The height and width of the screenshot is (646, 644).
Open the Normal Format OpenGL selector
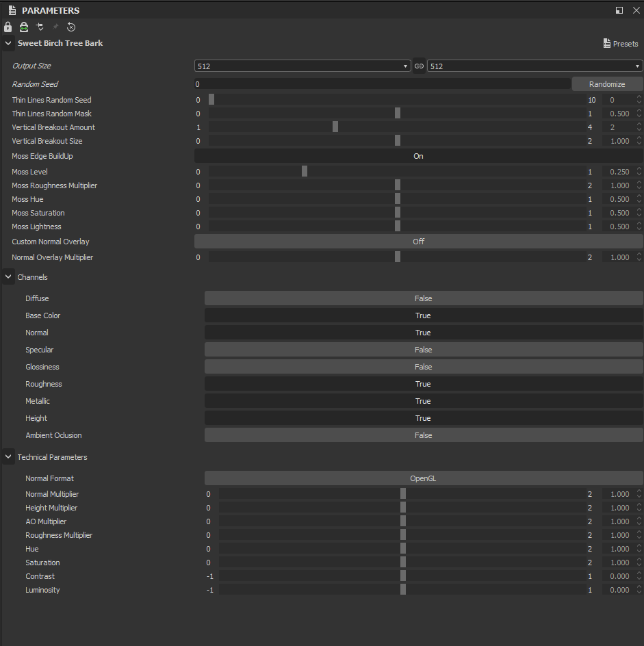(x=423, y=478)
